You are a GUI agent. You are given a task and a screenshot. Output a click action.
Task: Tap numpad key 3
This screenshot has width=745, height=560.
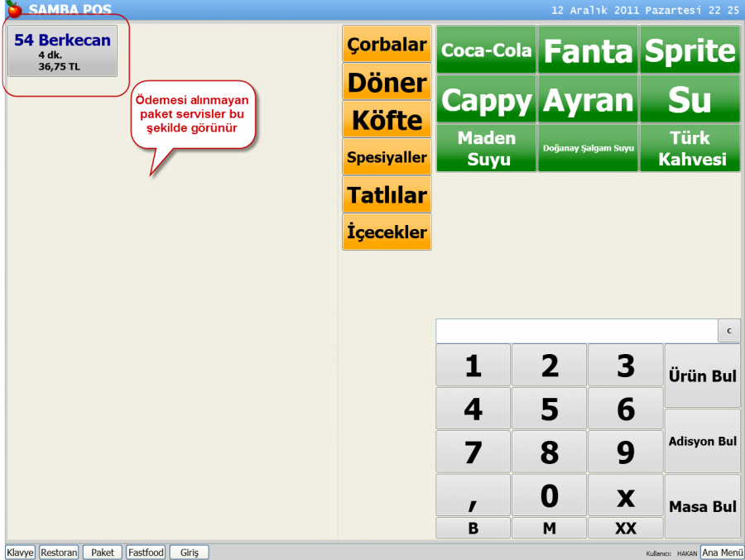(x=625, y=366)
